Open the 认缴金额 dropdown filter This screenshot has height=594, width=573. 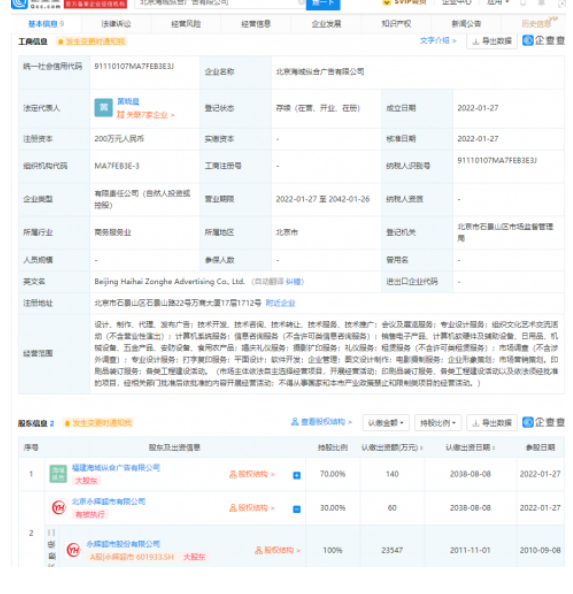[x=386, y=423]
